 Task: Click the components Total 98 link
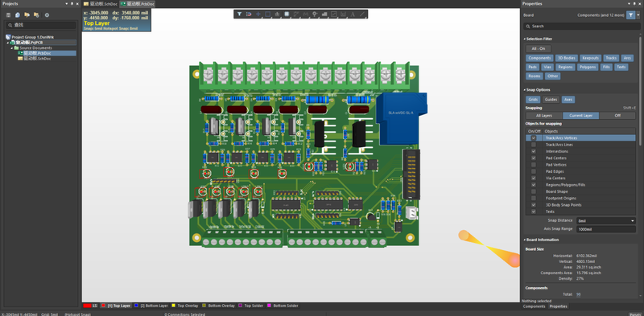[579, 294]
